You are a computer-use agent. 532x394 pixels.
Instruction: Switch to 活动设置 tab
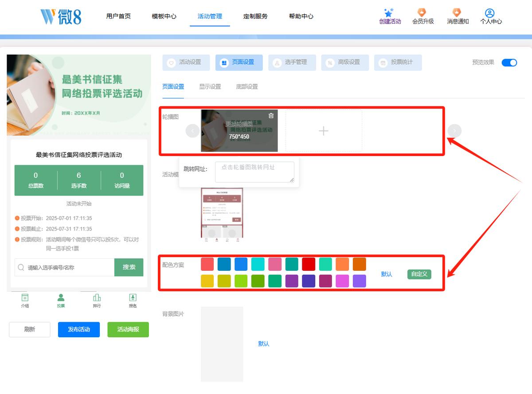186,62
